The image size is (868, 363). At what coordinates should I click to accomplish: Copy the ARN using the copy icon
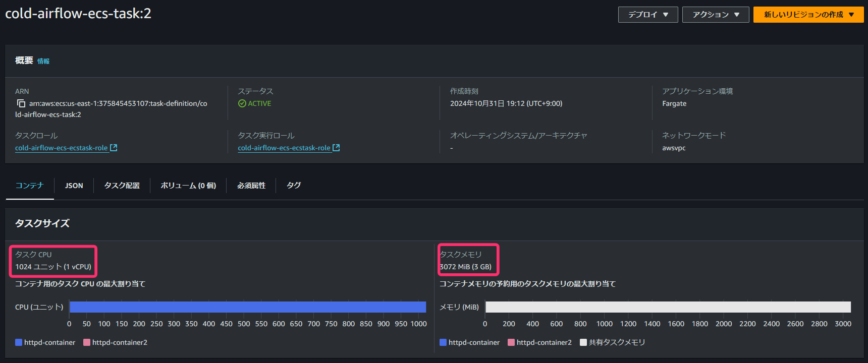21,103
